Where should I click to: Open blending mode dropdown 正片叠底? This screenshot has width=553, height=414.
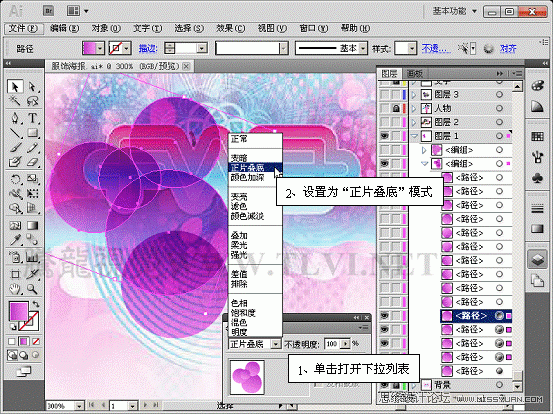(x=276, y=343)
